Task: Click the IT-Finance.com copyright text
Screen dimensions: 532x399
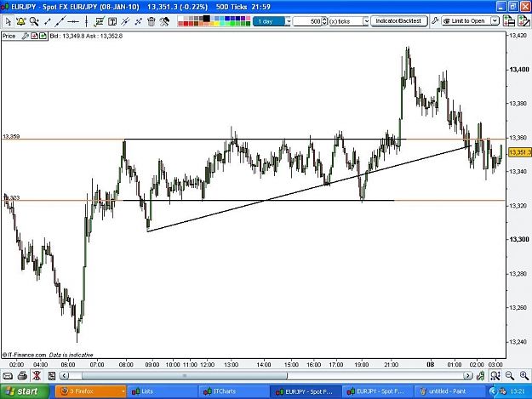Action: pyautogui.click(x=25, y=355)
